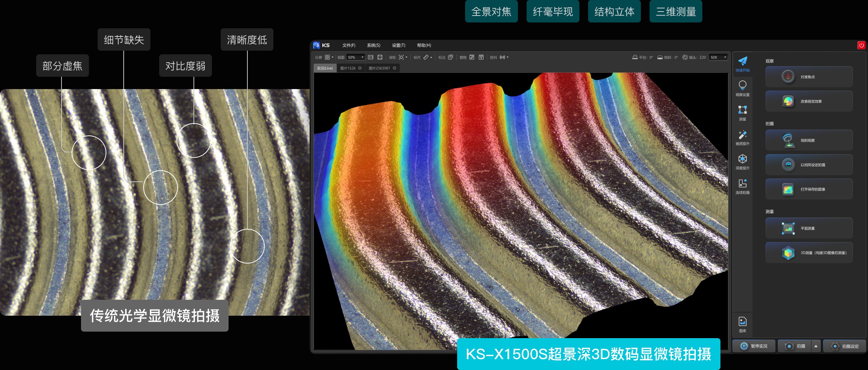The image size is (868, 370).
Task: Click the 细节缺失 label
Action: [124, 39]
